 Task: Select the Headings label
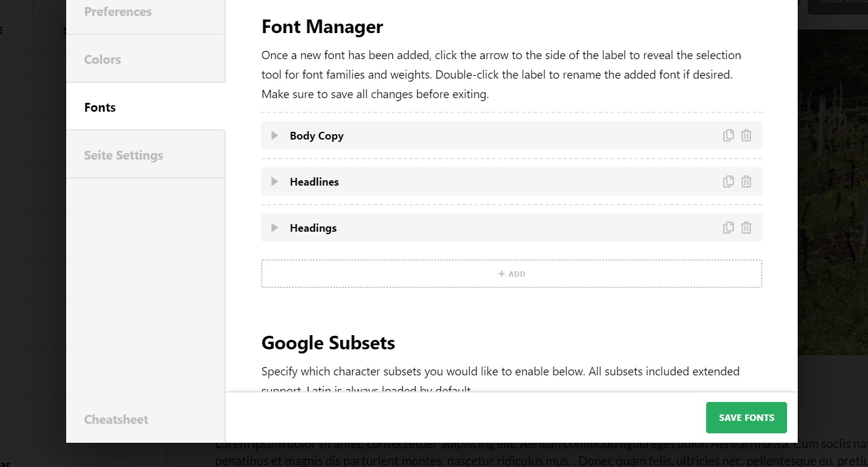313,228
